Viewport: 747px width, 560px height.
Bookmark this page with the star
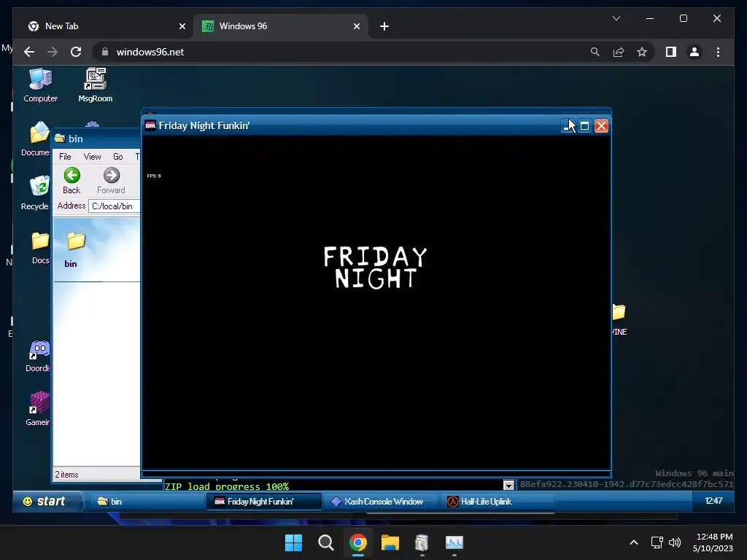(x=642, y=52)
